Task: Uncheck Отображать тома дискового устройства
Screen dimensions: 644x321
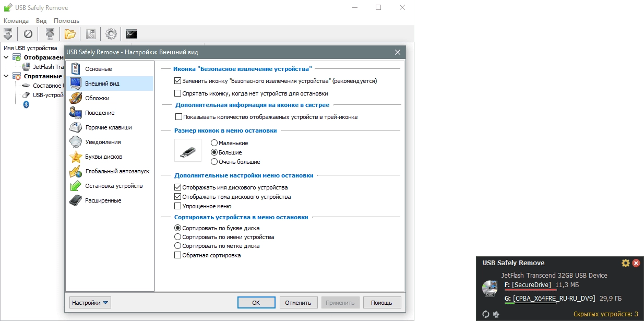Action: pos(178,197)
